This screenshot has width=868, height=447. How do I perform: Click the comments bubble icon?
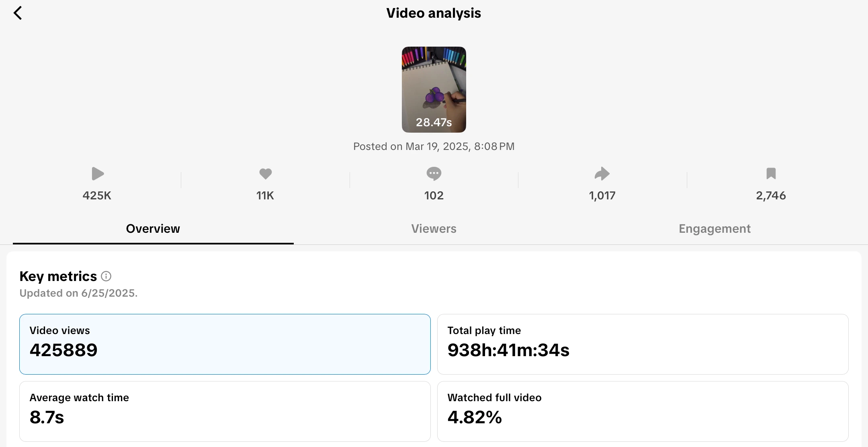click(434, 174)
